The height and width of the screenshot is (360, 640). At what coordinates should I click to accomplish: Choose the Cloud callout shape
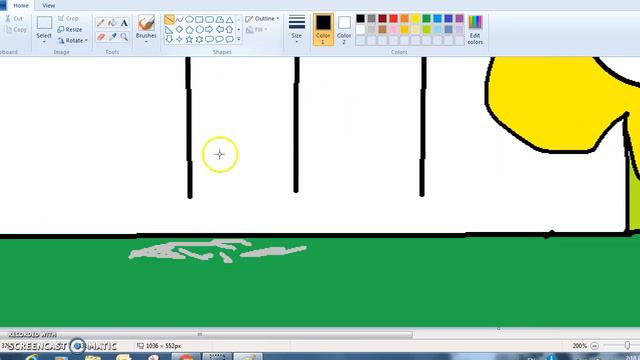tap(229, 39)
